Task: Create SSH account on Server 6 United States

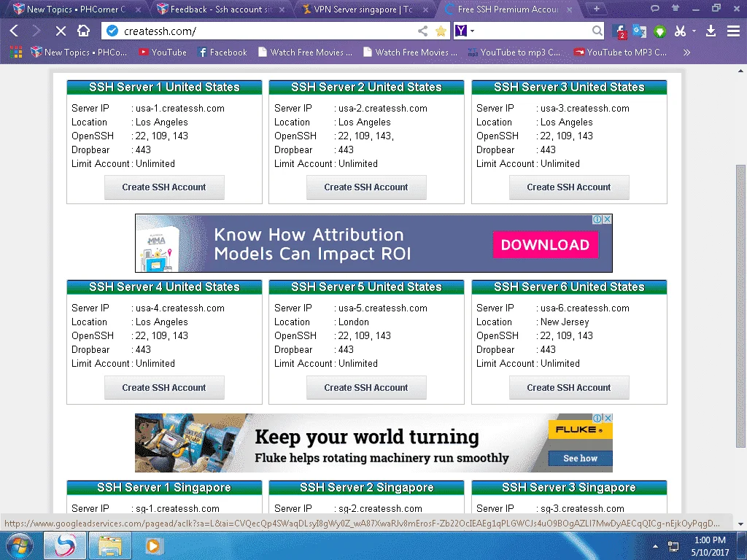Action: (x=569, y=388)
